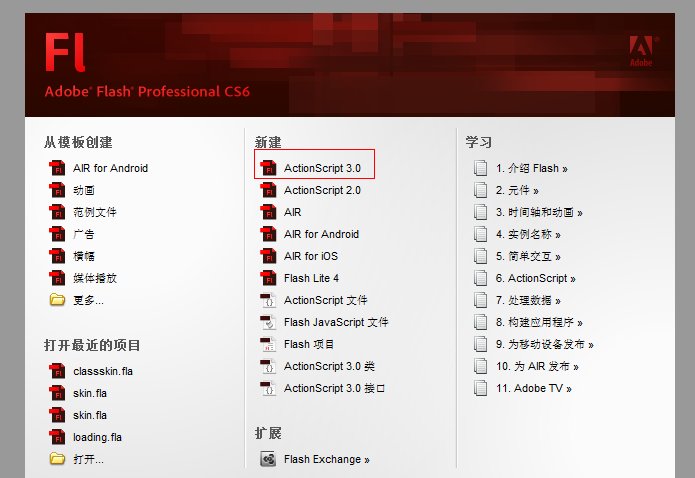Create a new ActionScript 3.0 document
Image resolution: width=695 pixels, height=478 pixels.
tap(322, 168)
